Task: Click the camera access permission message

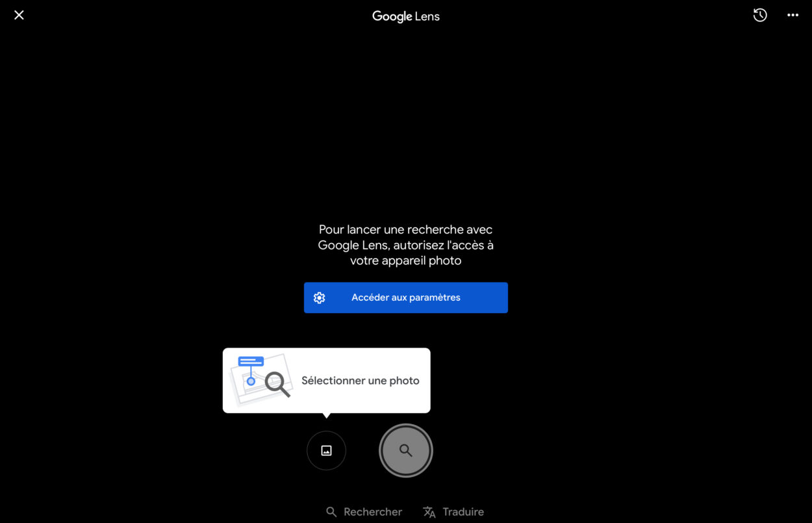Action: [x=405, y=245]
